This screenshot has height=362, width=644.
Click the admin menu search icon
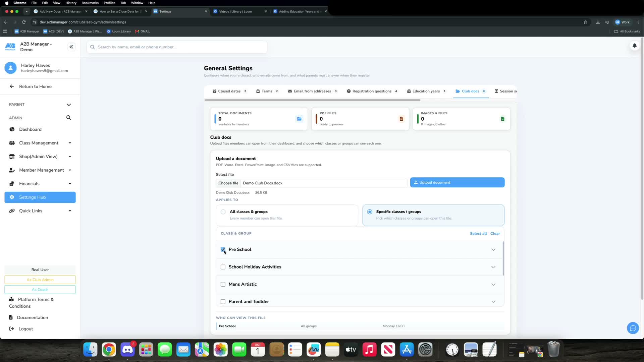[x=68, y=118]
